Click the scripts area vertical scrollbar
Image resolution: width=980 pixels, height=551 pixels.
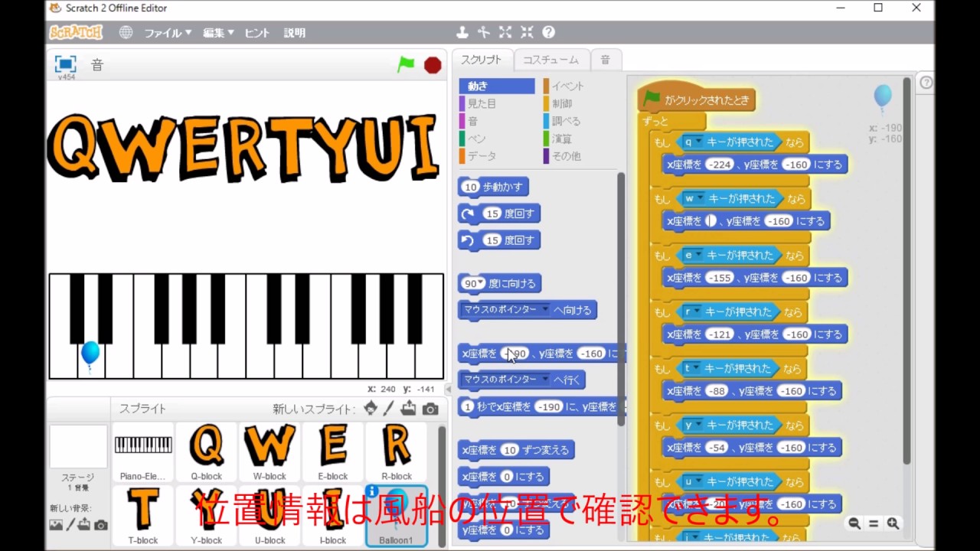pos(906,272)
